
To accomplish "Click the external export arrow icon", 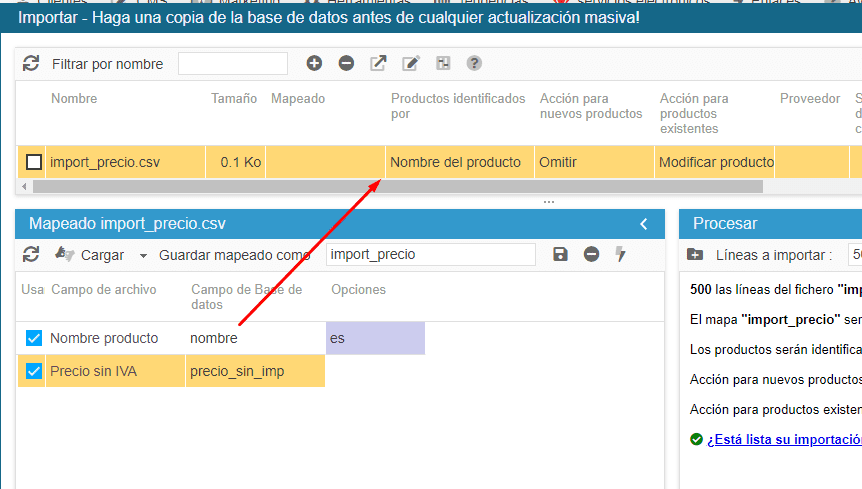I will (x=378, y=63).
